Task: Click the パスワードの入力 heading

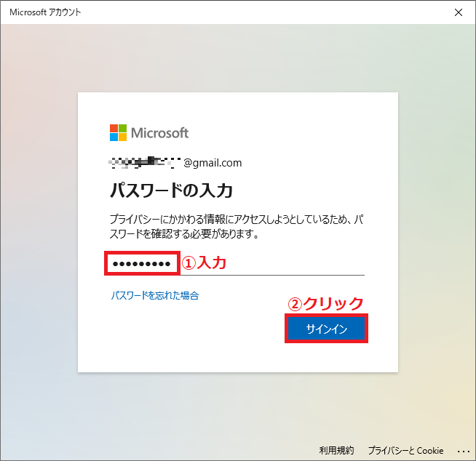Action: tap(171, 191)
